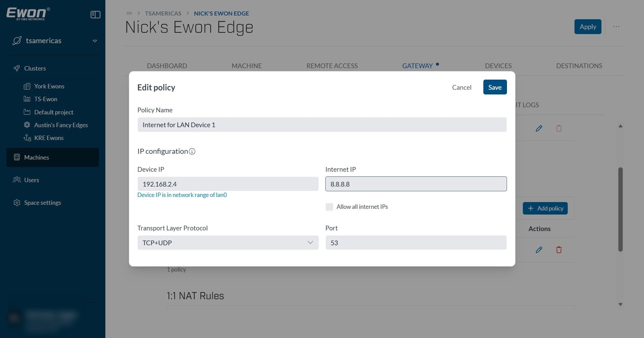Click the Users people icon
Image resolution: width=644 pixels, height=338 pixels.
(17, 180)
